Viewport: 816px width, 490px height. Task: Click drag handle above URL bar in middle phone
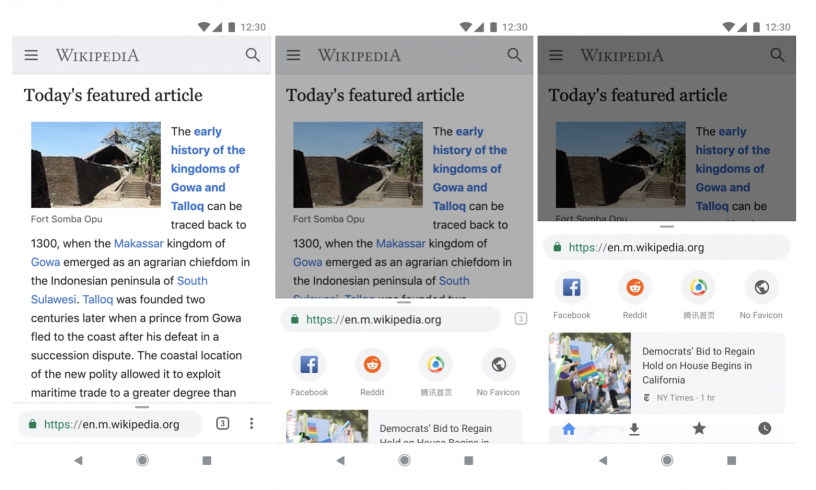[404, 302]
